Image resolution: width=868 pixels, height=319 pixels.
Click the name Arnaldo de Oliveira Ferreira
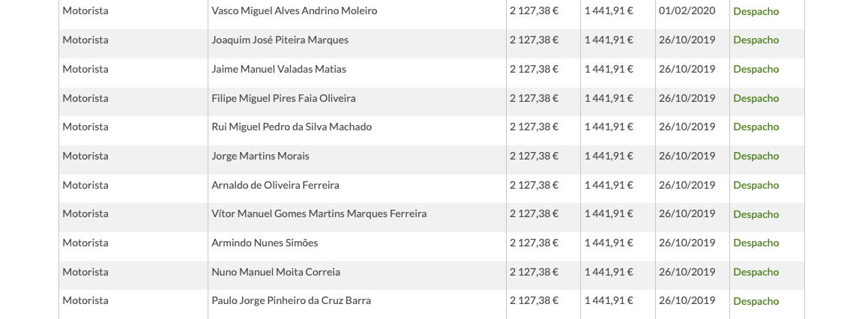(275, 185)
